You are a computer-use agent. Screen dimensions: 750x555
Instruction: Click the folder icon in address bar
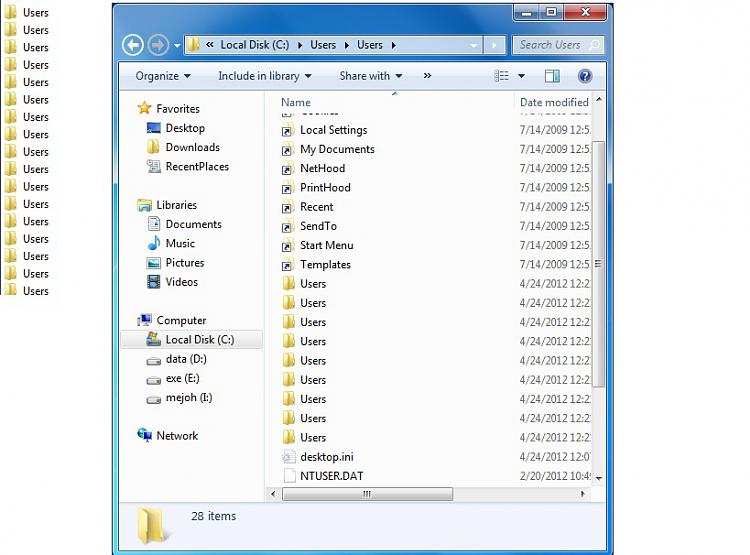click(193, 45)
